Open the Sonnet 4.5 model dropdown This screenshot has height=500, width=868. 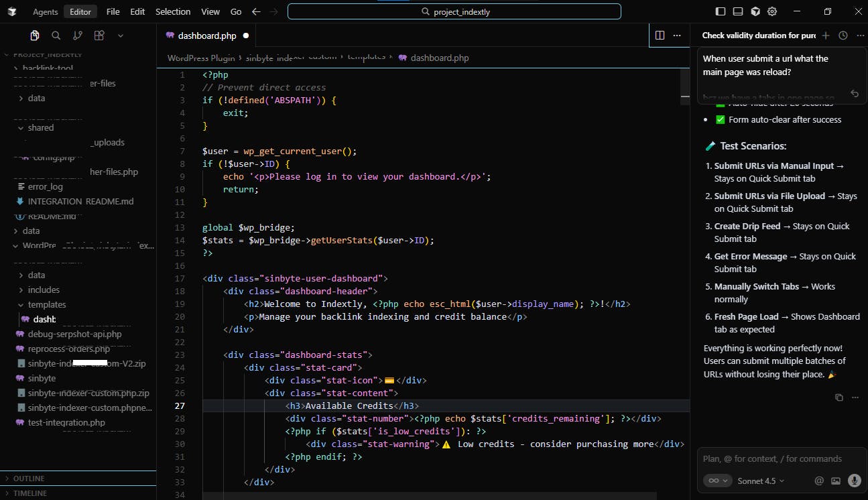click(x=761, y=481)
